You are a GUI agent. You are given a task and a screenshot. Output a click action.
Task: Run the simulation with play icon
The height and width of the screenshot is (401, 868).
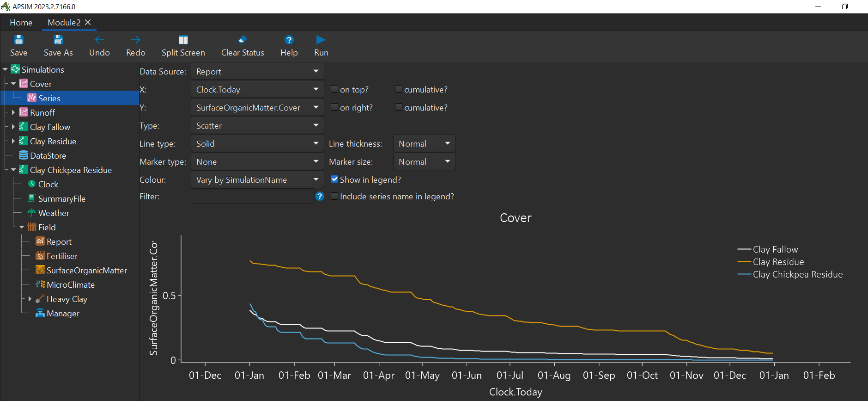321,40
